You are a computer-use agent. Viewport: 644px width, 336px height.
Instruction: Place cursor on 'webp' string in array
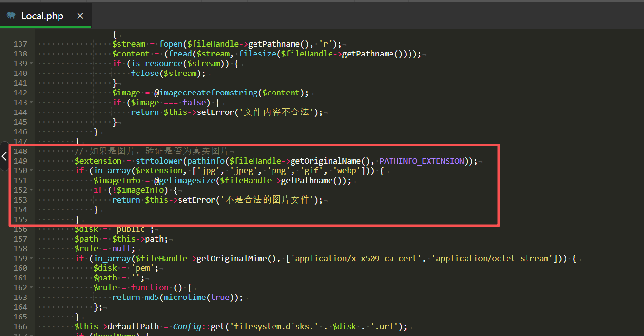(x=347, y=170)
